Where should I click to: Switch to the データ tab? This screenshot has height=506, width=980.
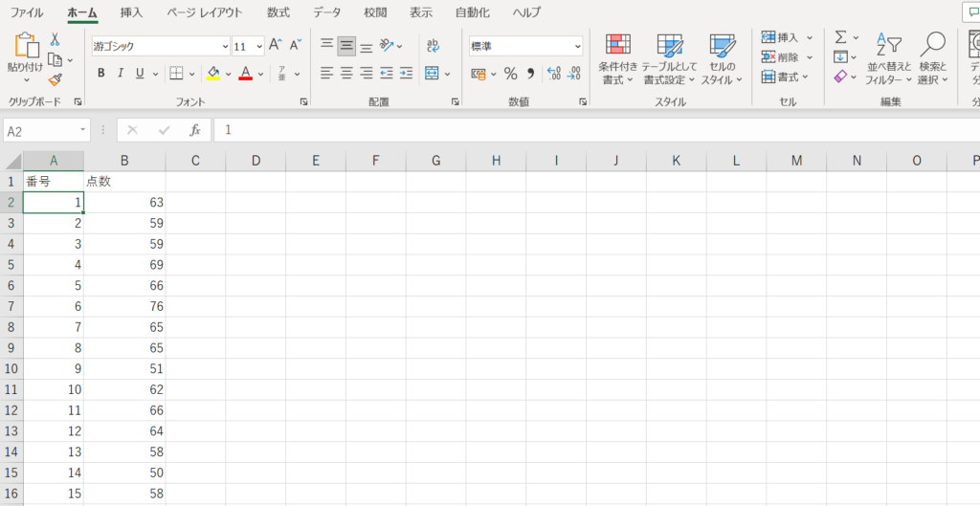(327, 11)
